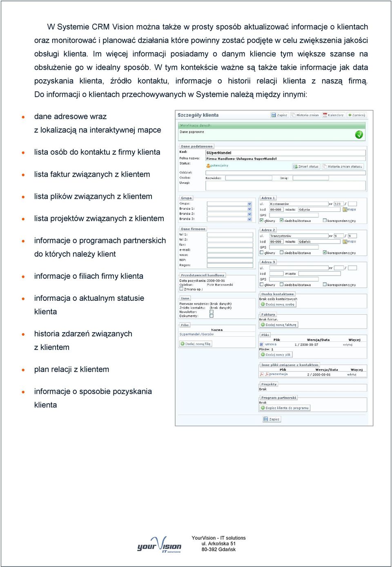Click the Oddział input field
Image resolution: width=392 pixels, height=567 pixels.
click(285, 172)
